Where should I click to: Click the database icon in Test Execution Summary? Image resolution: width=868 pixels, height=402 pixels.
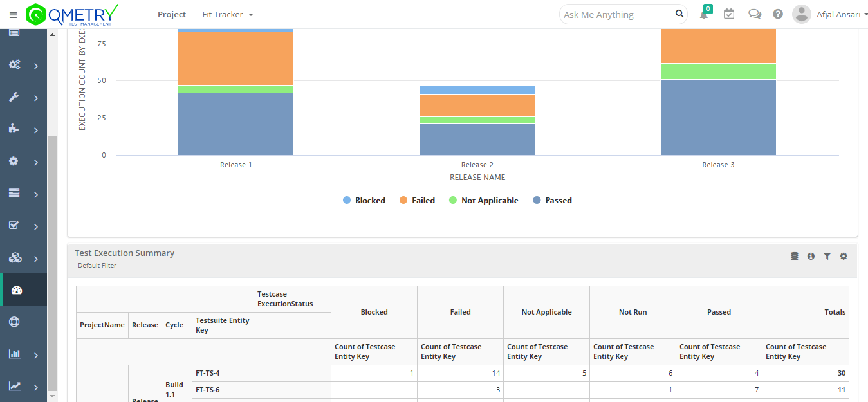click(795, 257)
